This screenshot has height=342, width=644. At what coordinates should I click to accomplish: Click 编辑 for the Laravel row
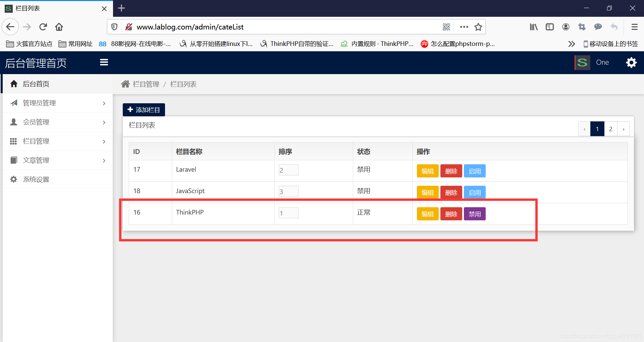[428, 171]
